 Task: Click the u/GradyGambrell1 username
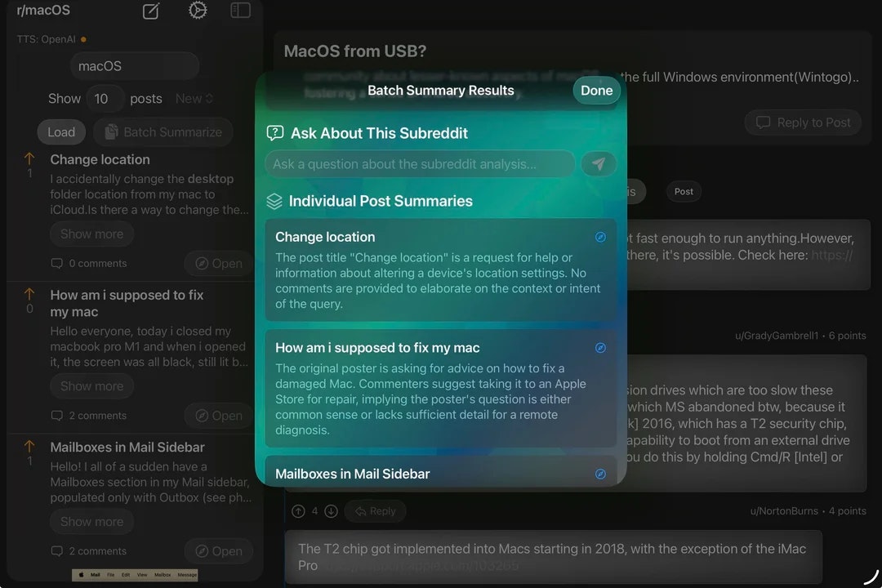[x=777, y=336]
